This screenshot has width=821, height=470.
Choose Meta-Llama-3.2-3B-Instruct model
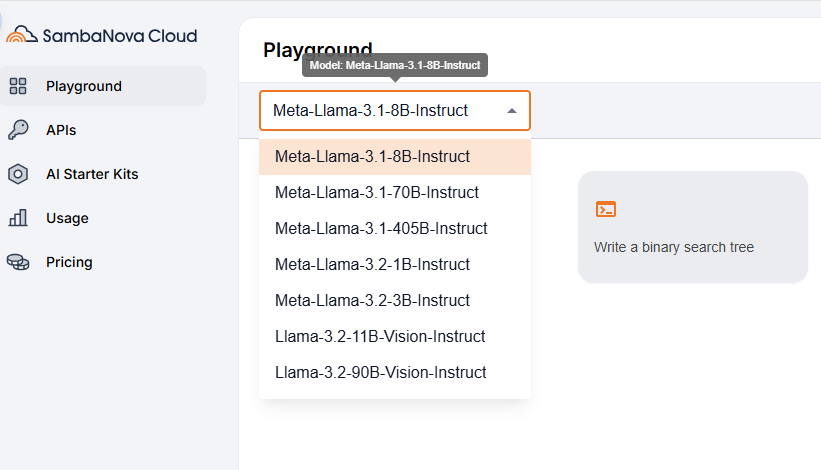coord(372,301)
